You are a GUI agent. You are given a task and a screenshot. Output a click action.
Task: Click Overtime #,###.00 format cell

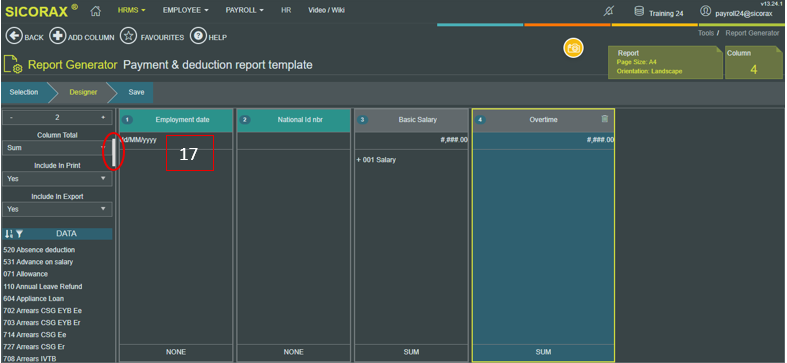[x=543, y=140]
